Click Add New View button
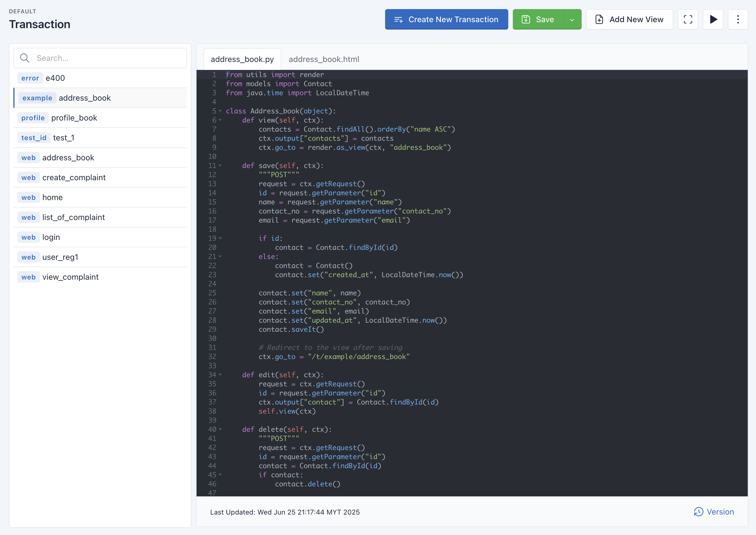The width and height of the screenshot is (756, 535). pos(629,19)
